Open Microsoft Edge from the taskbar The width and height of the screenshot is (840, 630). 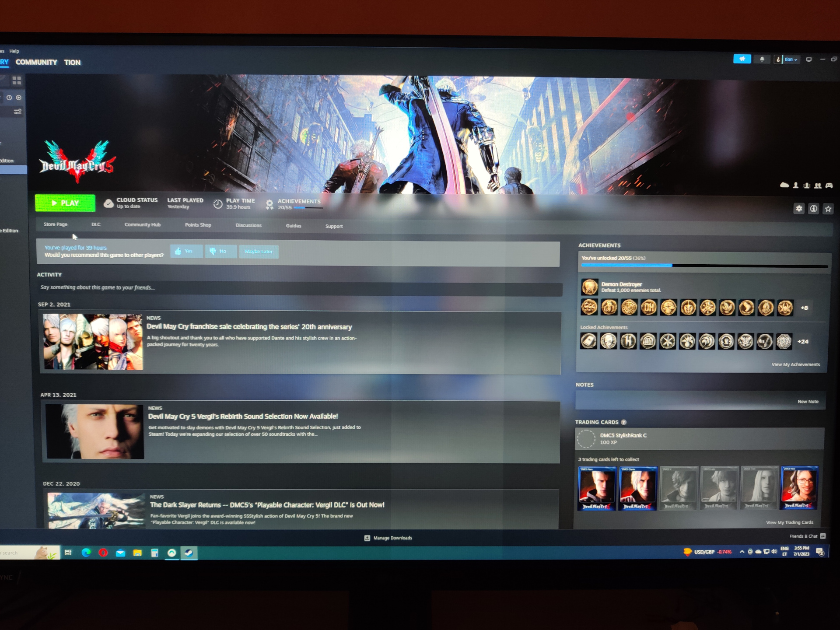[86, 553]
